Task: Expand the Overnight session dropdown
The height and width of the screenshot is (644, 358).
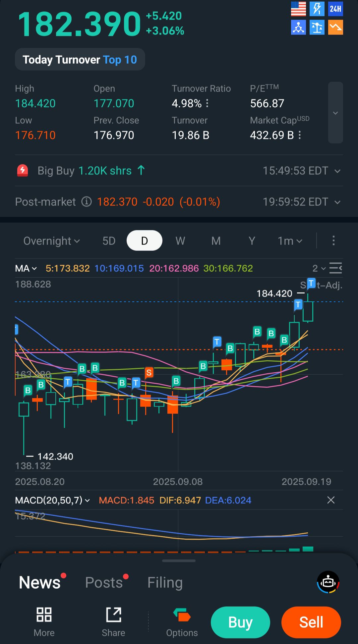Action: point(52,241)
